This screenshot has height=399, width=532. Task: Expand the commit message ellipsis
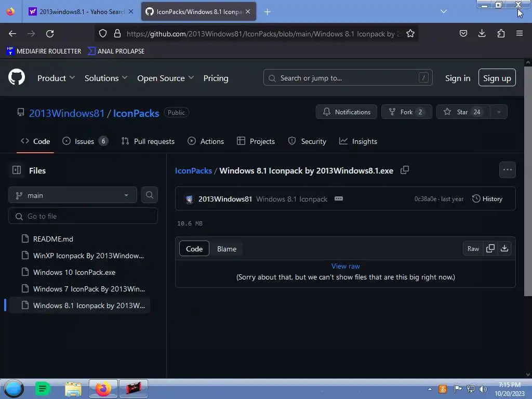pos(339,199)
